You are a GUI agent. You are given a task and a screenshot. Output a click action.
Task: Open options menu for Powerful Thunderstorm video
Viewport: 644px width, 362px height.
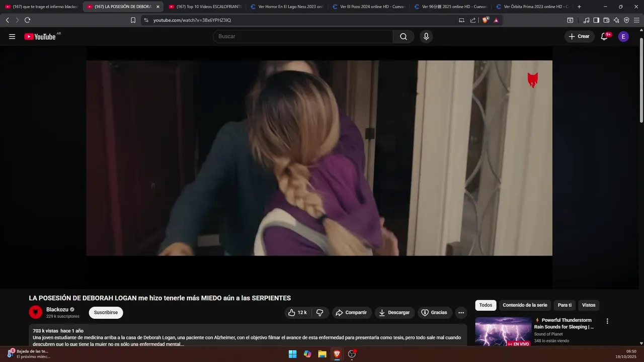tap(607, 321)
